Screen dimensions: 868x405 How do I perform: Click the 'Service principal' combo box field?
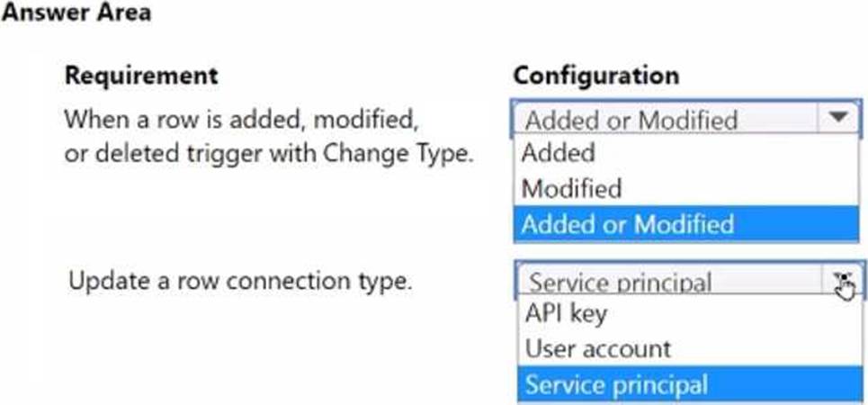point(670,283)
